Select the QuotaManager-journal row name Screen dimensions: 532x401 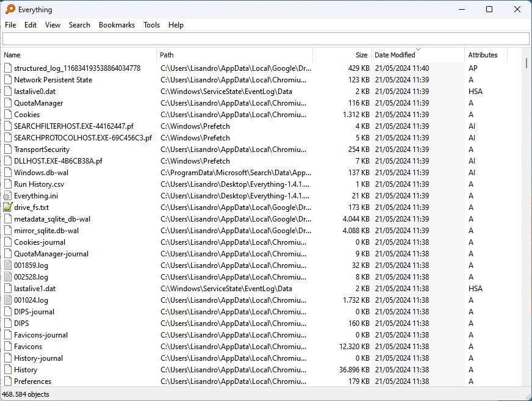[51, 254]
